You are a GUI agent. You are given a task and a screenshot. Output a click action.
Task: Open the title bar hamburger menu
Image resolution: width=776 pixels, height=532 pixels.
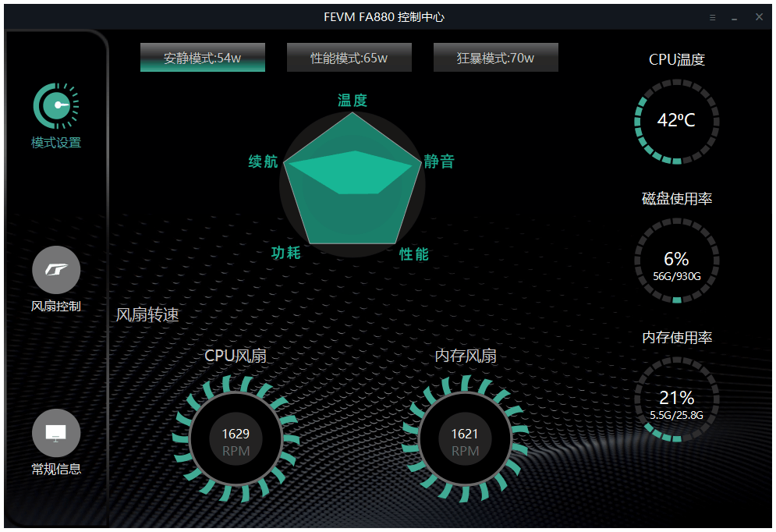713,17
